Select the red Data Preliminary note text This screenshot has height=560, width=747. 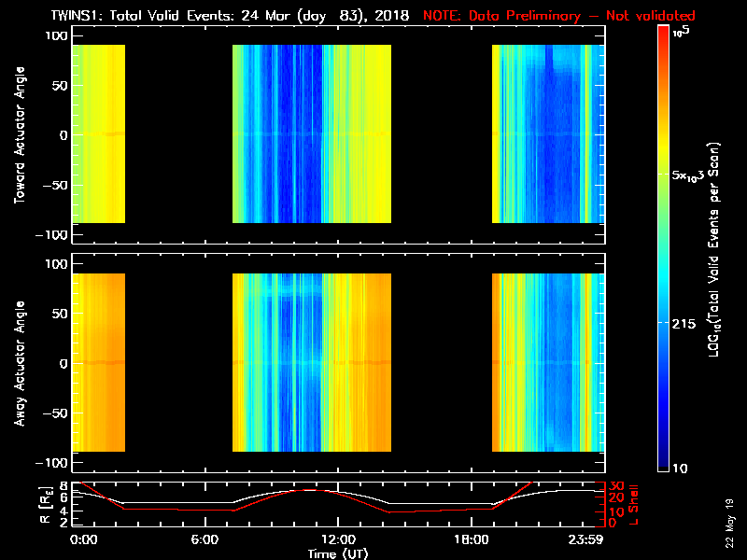pyautogui.click(x=559, y=16)
